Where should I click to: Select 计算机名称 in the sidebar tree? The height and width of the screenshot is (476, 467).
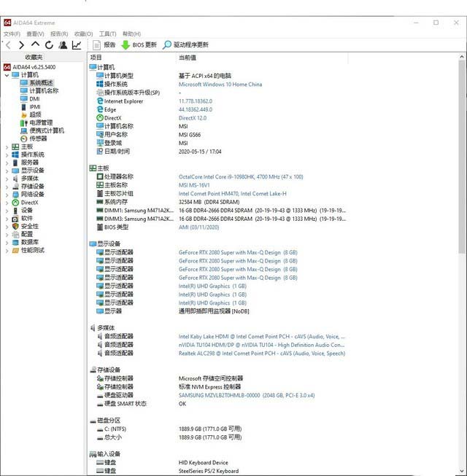(44, 90)
